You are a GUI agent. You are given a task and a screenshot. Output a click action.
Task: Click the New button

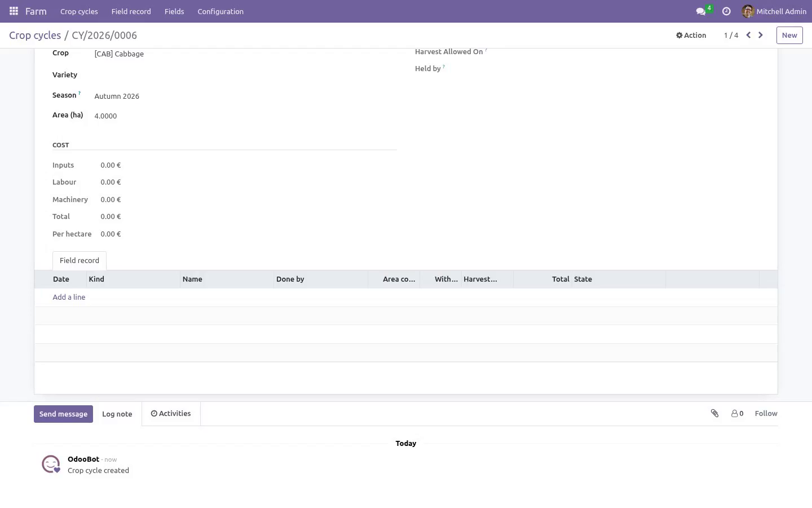pos(789,35)
